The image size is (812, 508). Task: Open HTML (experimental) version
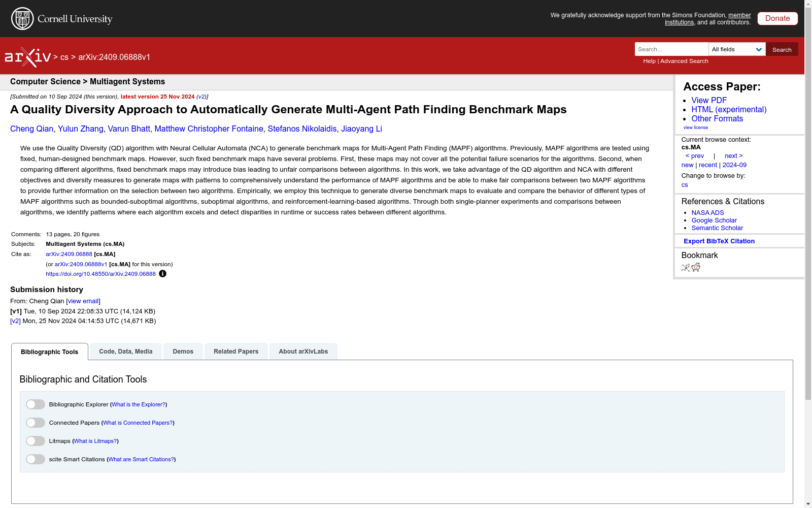pyautogui.click(x=729, y=110)
